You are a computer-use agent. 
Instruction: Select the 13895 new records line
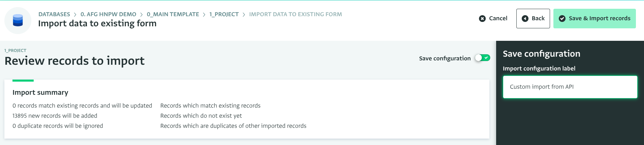pos(55,116)
